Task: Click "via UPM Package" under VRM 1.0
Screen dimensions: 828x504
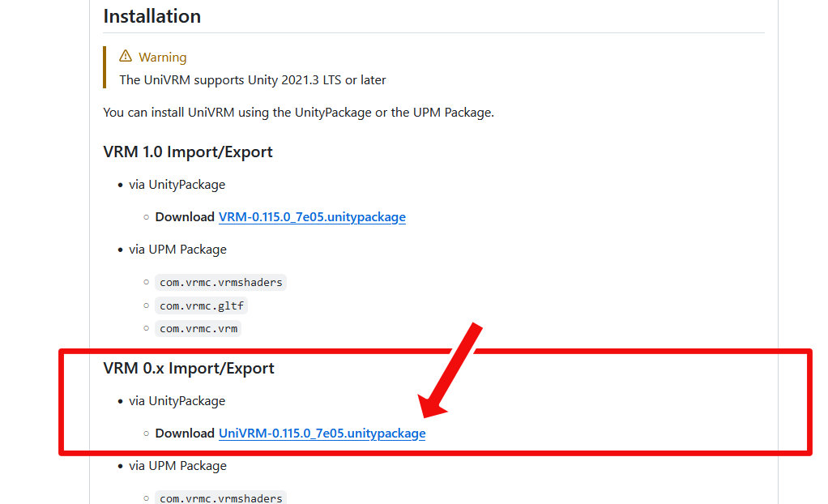Action: pos(177,250)
